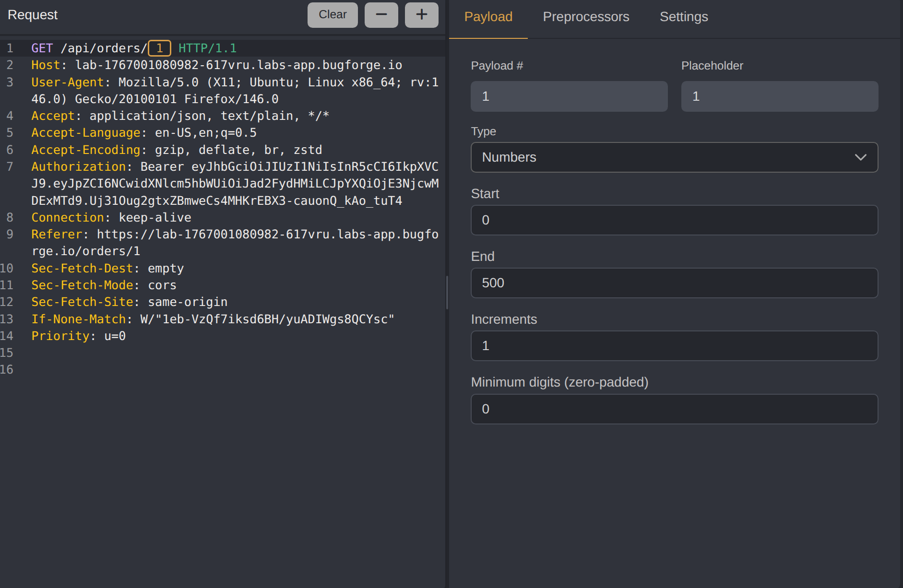The width and height of the screenshot is (903, 588).
Task: Click the Increments input field
Action: pos(674,346)
